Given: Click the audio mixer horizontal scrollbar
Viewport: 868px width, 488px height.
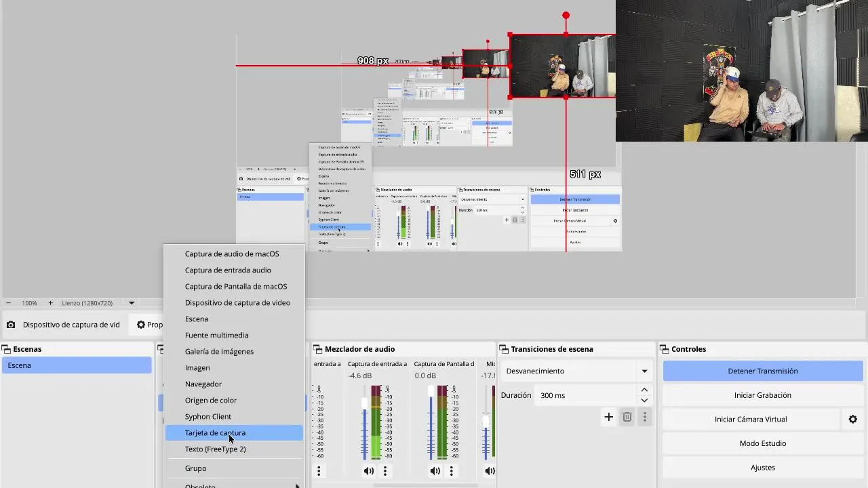Looking at the screenshot, I should coord(426,485).
